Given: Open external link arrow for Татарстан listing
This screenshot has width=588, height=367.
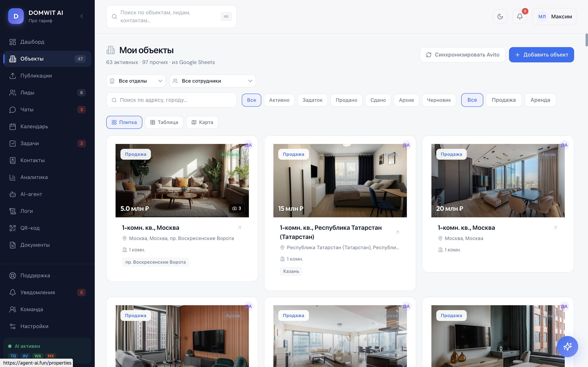Looking at the screenshot, I should point(398,232).
